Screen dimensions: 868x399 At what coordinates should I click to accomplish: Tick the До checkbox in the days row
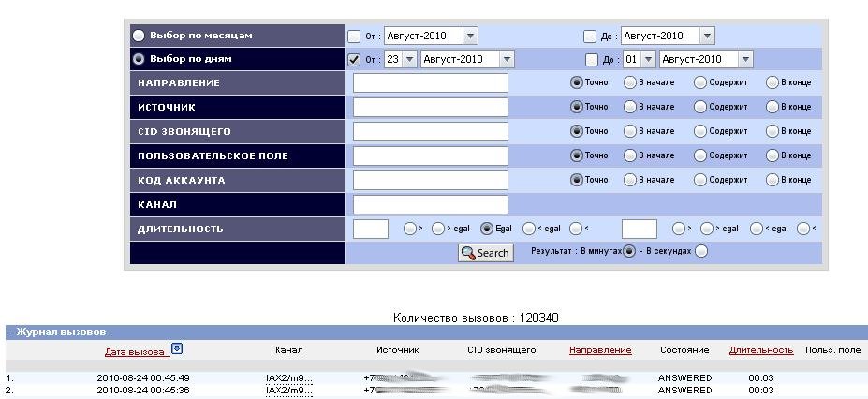coord(592,59)
